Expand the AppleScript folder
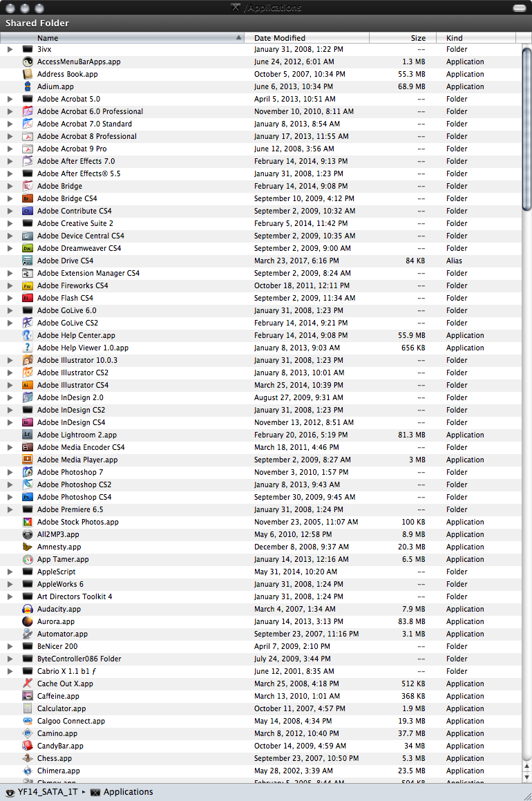 click(x=10, y=572)
